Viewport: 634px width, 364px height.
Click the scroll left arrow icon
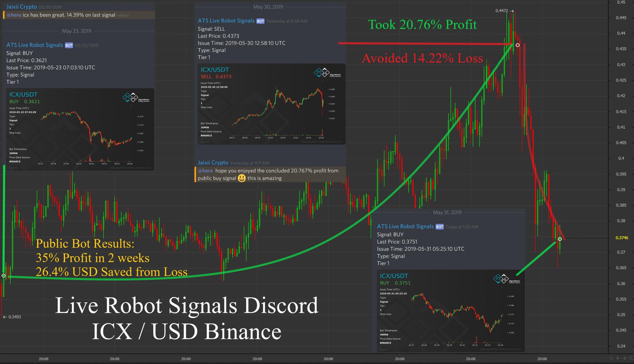pyautogui.click(x=618, y=358)
